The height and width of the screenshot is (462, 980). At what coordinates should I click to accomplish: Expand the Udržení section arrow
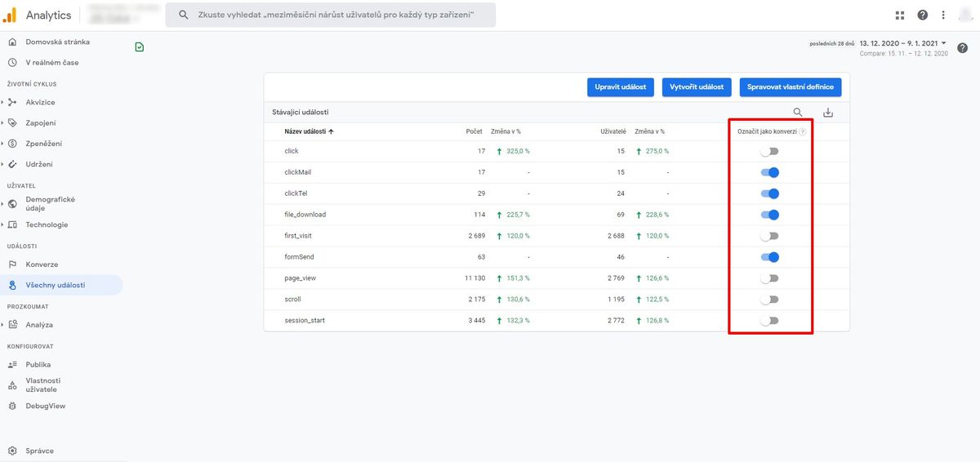2,164
